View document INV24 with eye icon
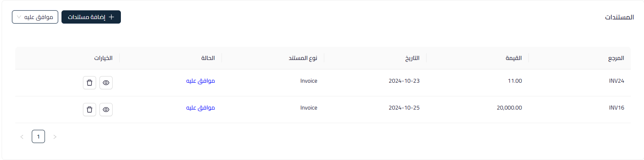 coord(106,83)
